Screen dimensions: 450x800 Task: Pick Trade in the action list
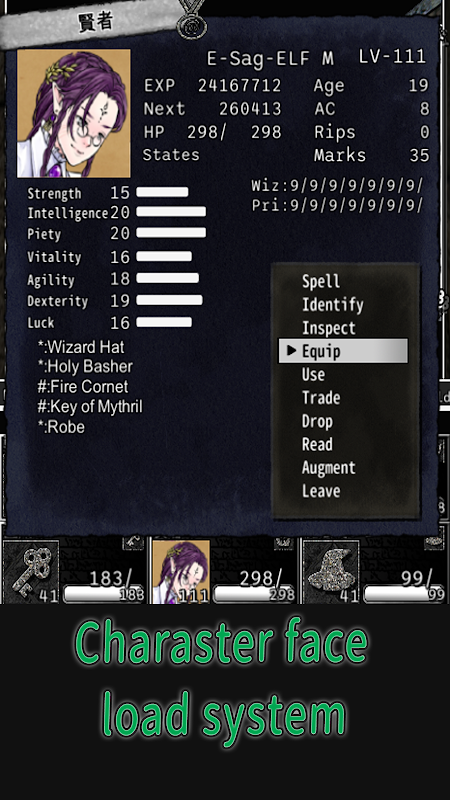321,397
